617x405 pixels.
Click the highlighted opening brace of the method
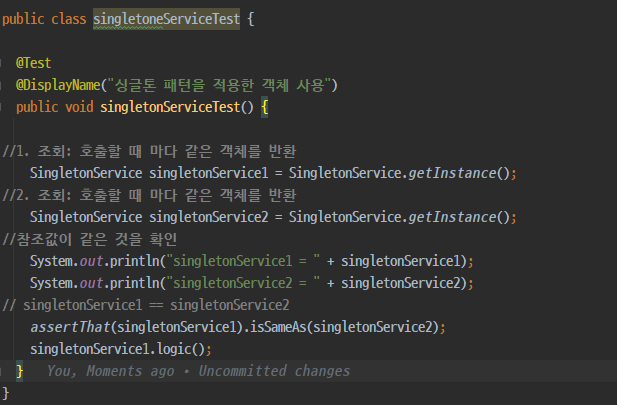click(264, 107)
